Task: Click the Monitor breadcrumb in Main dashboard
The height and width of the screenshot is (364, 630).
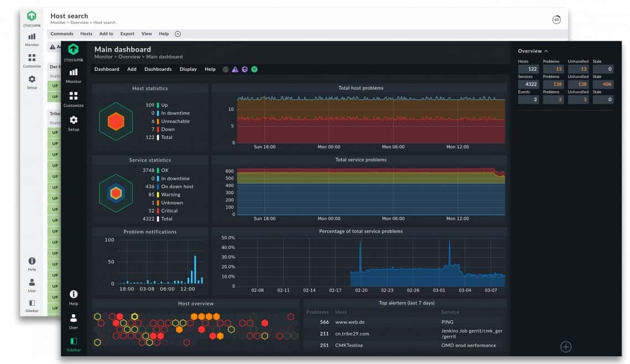Action: pyautogui.click(x=103, y=56)
